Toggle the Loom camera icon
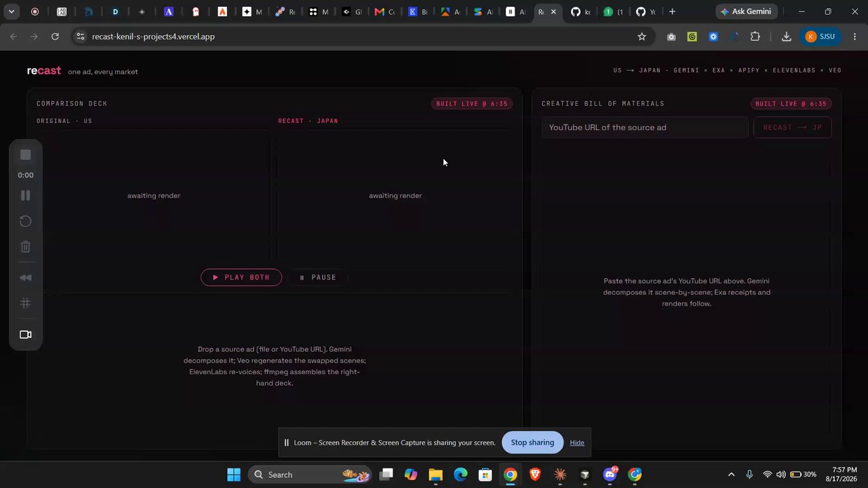This screenshot has height=488, width=868. tap(26, 335)
